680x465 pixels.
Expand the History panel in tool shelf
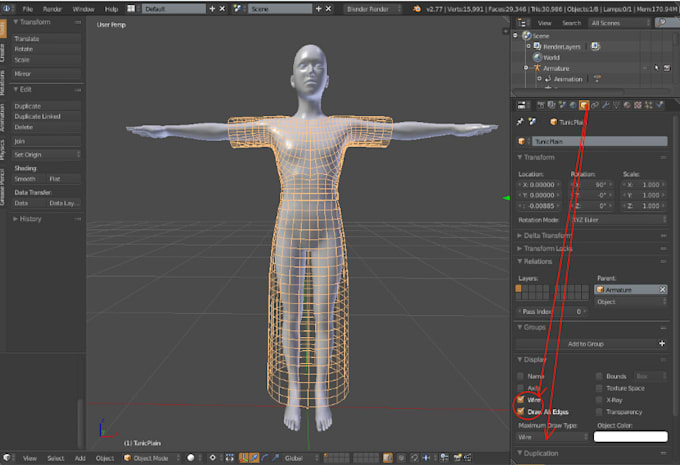[x=28, y=219]
